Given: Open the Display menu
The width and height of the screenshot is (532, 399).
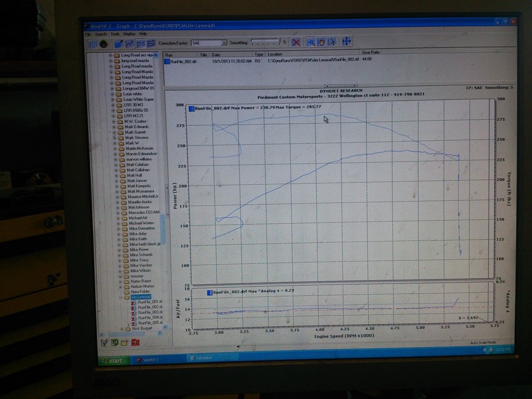Looking at the screenshot, I should pyautogui.click(x=129, y=34).
